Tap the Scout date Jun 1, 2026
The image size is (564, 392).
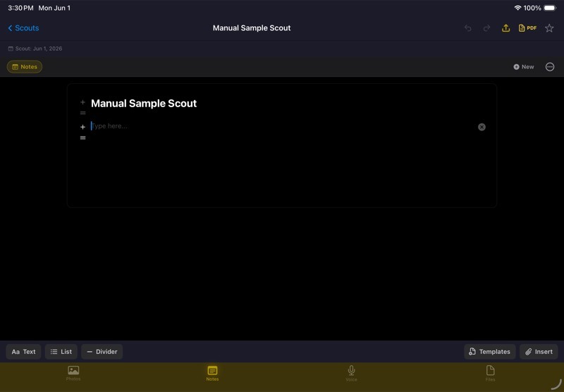pyautogui.click(x=35, y=49)
